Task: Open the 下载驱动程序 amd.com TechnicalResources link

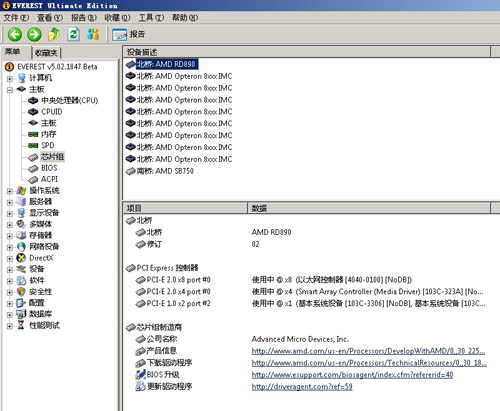Action: point(369,363)
